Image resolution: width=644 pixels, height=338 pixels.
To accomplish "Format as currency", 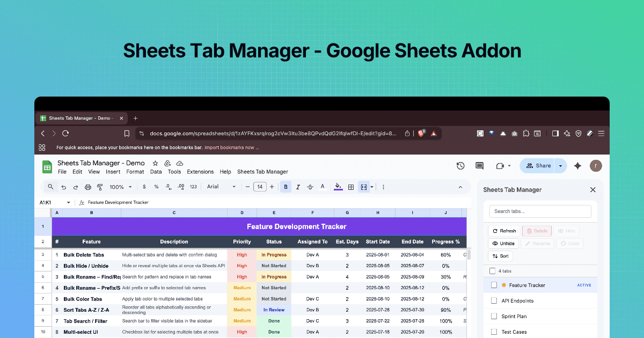I will (x=144, y=187).
